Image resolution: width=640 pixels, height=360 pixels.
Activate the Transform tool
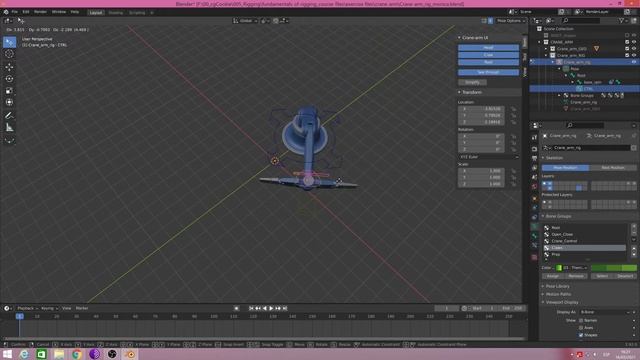point(9,102)
